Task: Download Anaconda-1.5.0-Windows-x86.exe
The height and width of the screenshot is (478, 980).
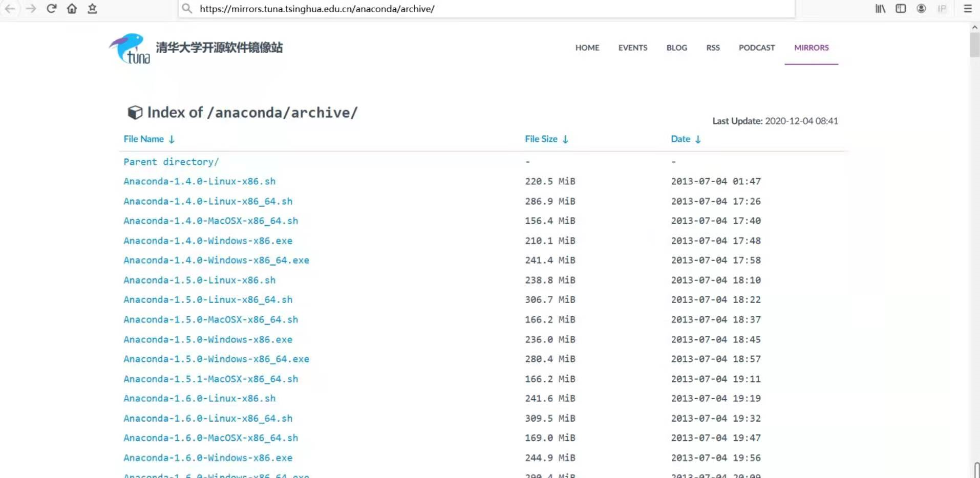Action: click(x=208, y=339)
